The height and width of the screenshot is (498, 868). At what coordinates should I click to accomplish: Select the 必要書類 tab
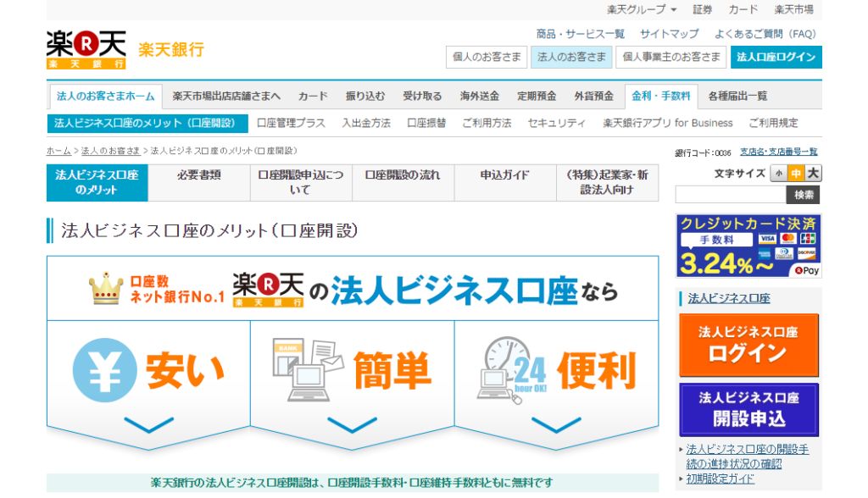(199, 175)
